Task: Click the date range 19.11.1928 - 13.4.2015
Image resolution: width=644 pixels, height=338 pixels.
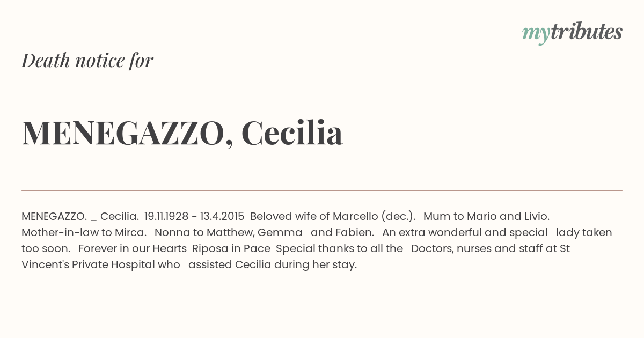Action: pos(194,216)
